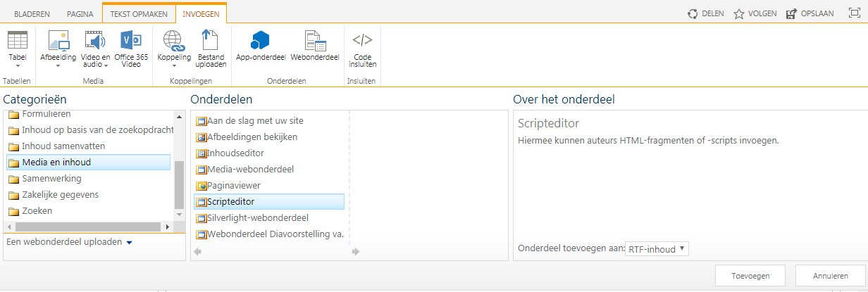This screenshot has width=868, height=292.
Task: Switch to the Tekst opmaken tab
Action: tap(139, 14)
